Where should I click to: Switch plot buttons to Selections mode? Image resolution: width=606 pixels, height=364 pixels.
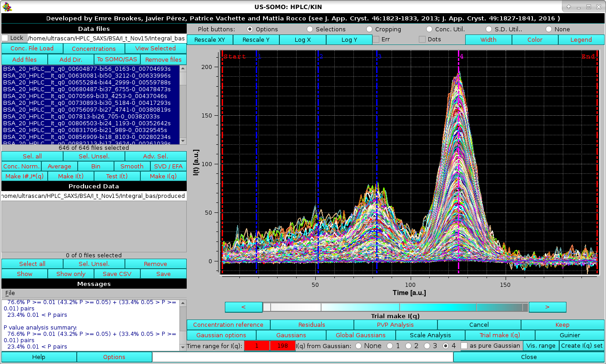[x=310, y=29]
